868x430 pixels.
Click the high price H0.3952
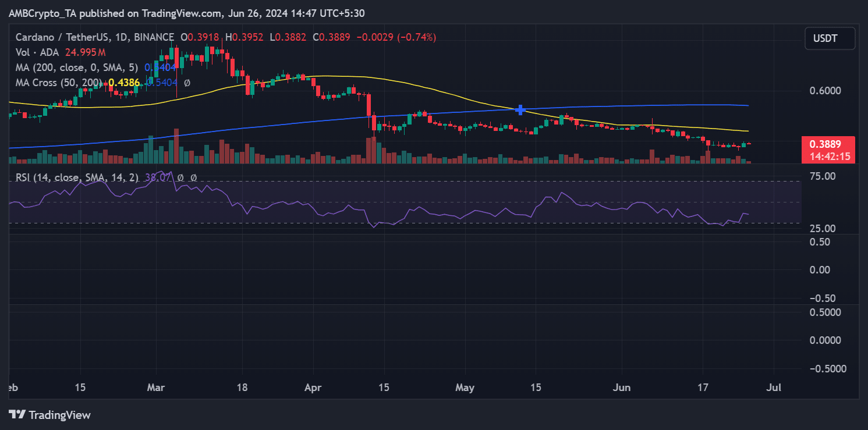point(245,37)
